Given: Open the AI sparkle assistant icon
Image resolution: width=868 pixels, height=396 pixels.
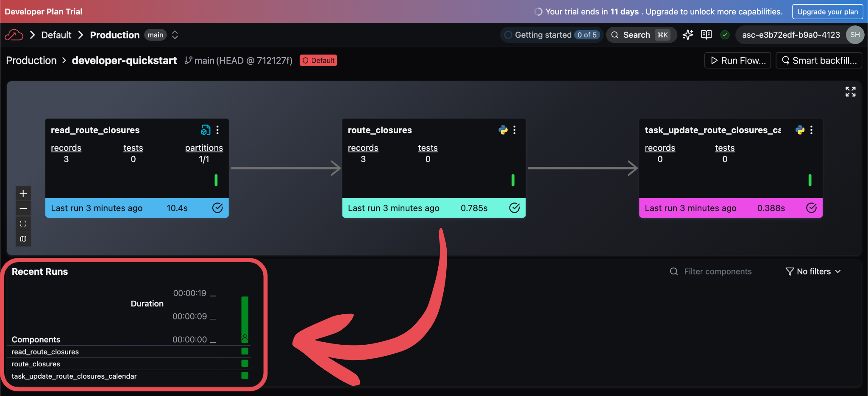Looking at the screenshot, I should pyautogui.click(x=687, y=35).
